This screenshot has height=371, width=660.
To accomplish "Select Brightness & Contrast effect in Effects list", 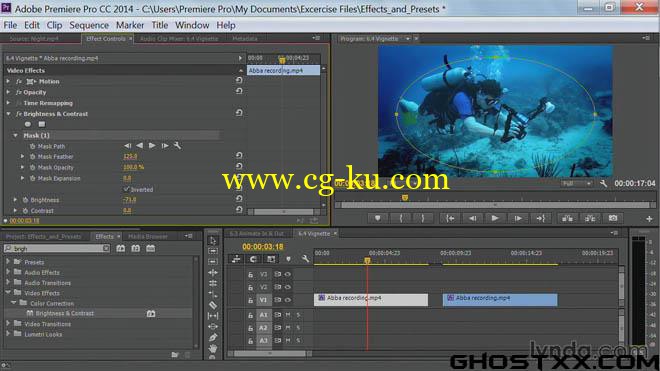I will (x=64, y=313).
